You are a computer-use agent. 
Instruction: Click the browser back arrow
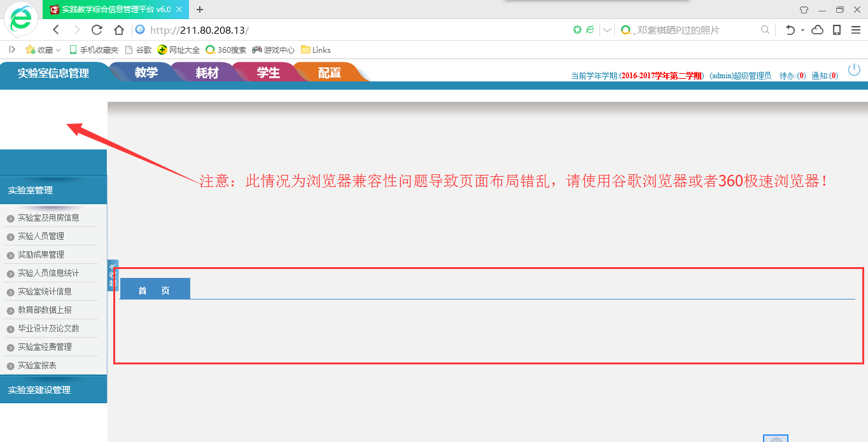[x=56, y=30]
